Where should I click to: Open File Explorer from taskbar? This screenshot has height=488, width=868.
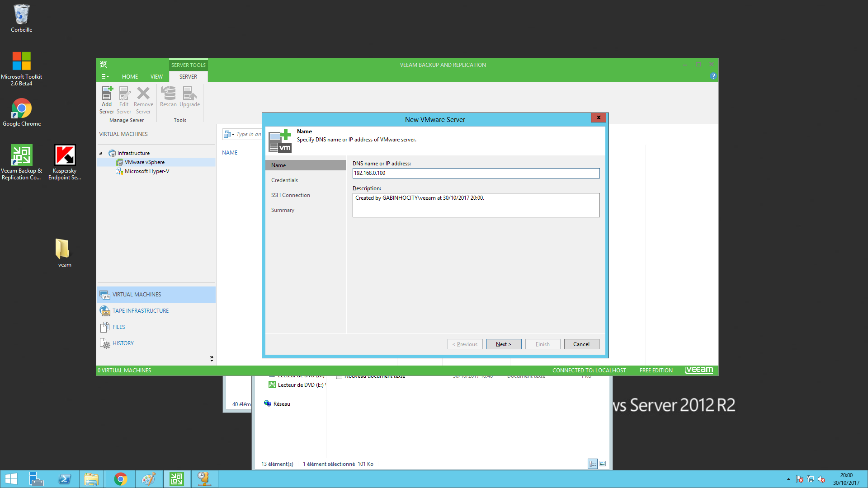tap(91, 479)
